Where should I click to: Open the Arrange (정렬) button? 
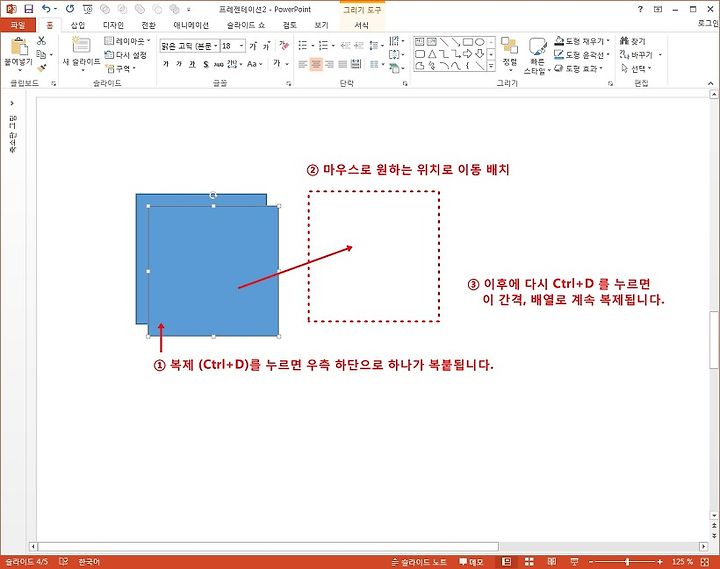[x=509, y=52]
